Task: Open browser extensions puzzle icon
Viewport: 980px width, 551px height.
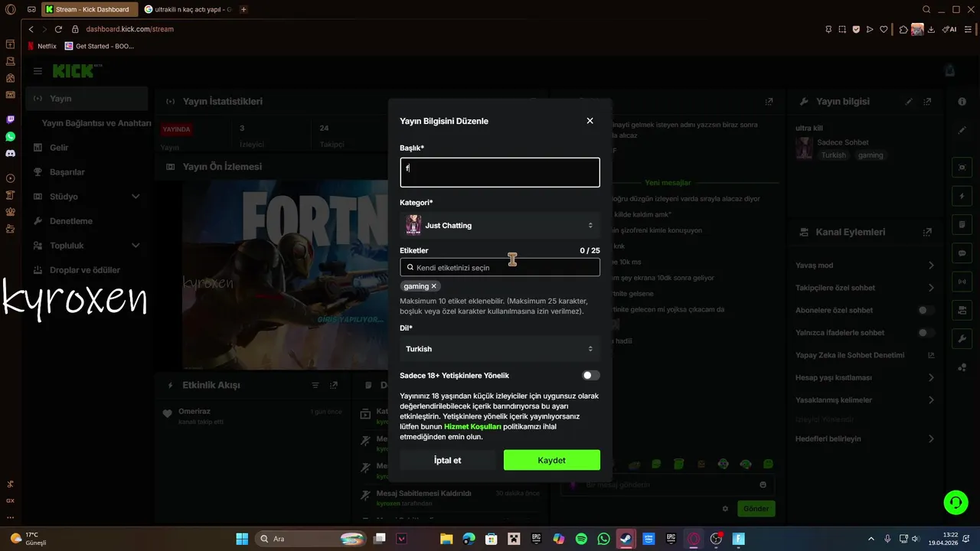Action: click(903, 29)
